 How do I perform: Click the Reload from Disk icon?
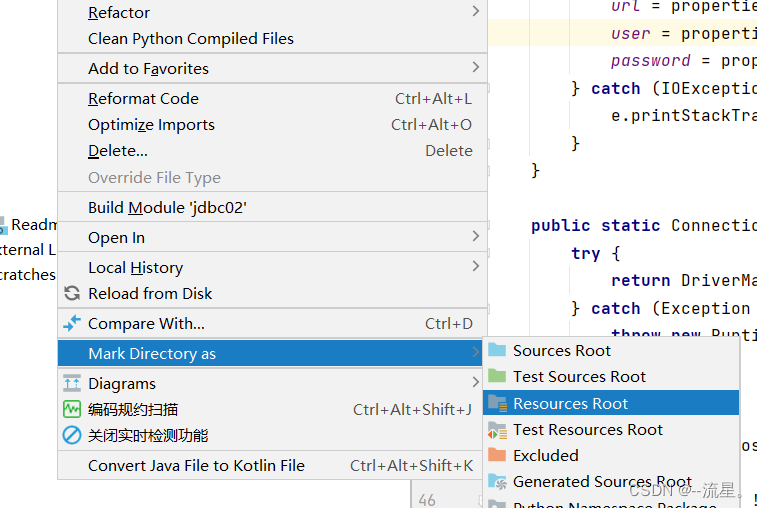[71, 294]
